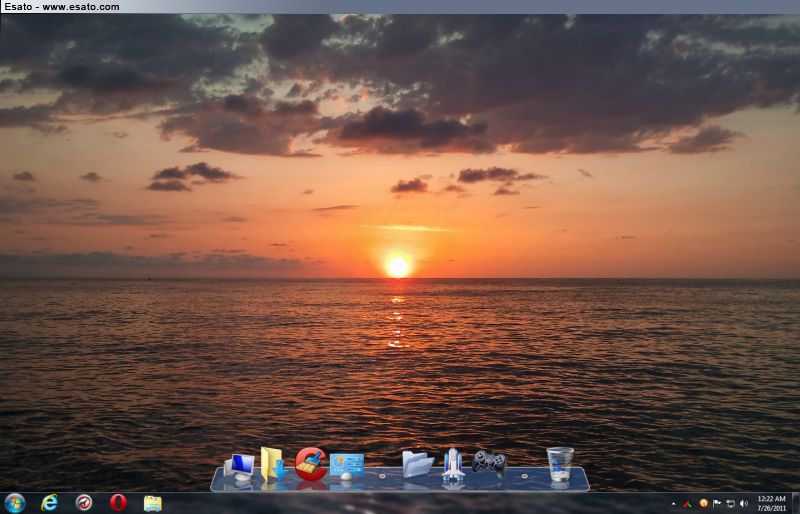Open Control Panel from the dock

pyautogui.click(x=346, y=465)
